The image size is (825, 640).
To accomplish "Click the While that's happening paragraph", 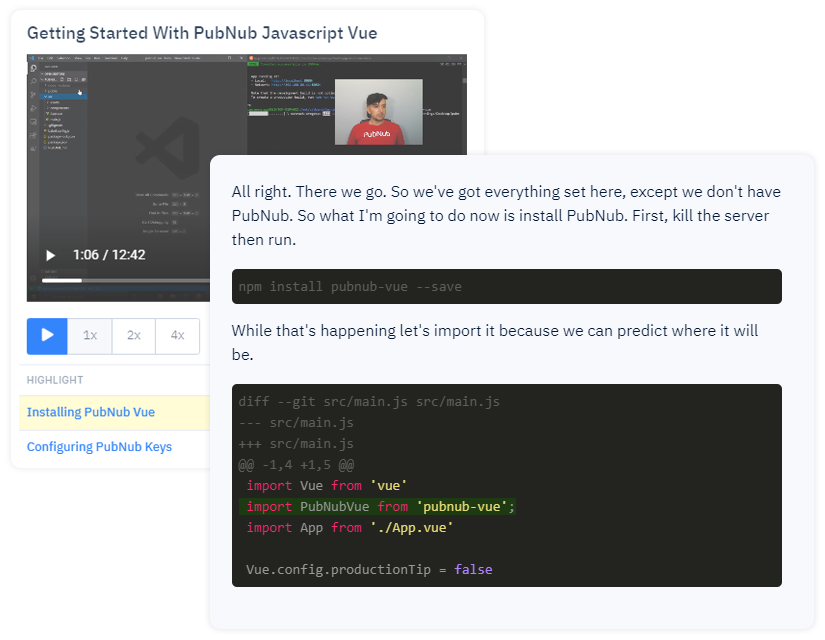I will [495, 342].
